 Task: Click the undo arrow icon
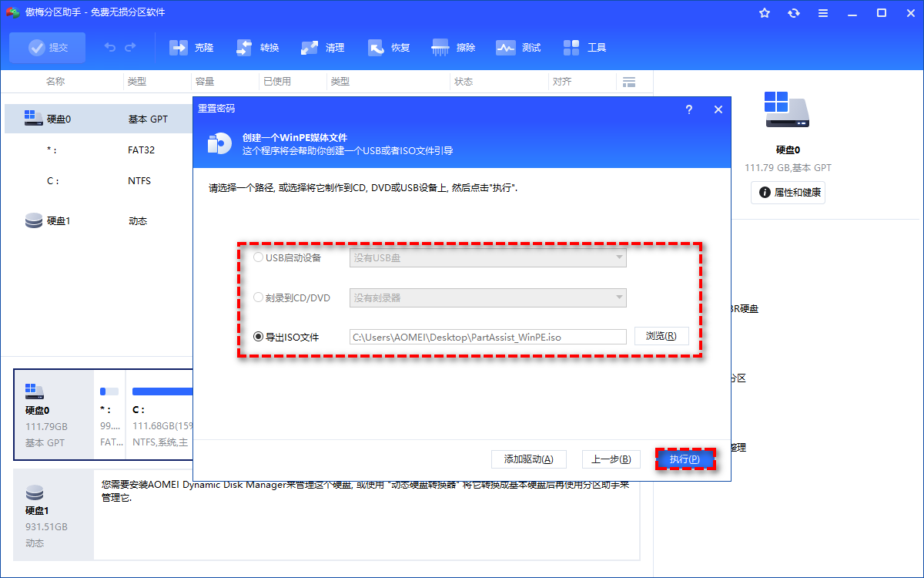110,47
